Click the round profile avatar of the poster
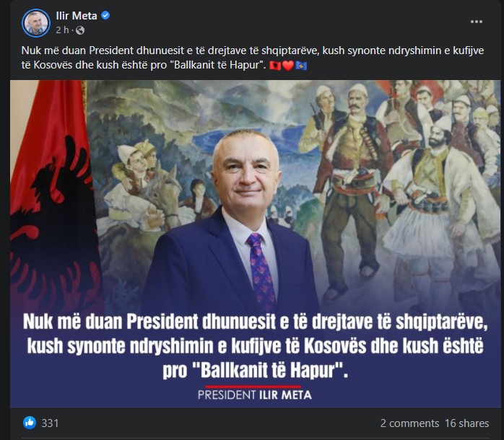The height and width of the screenshot is (440, 504). pos(36,23)
